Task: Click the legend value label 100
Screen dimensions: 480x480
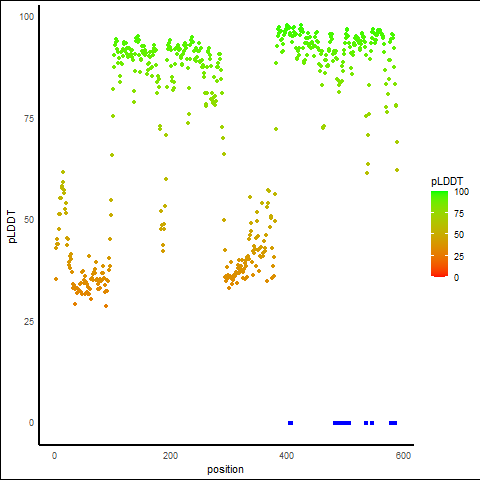Action: [461, 192]
